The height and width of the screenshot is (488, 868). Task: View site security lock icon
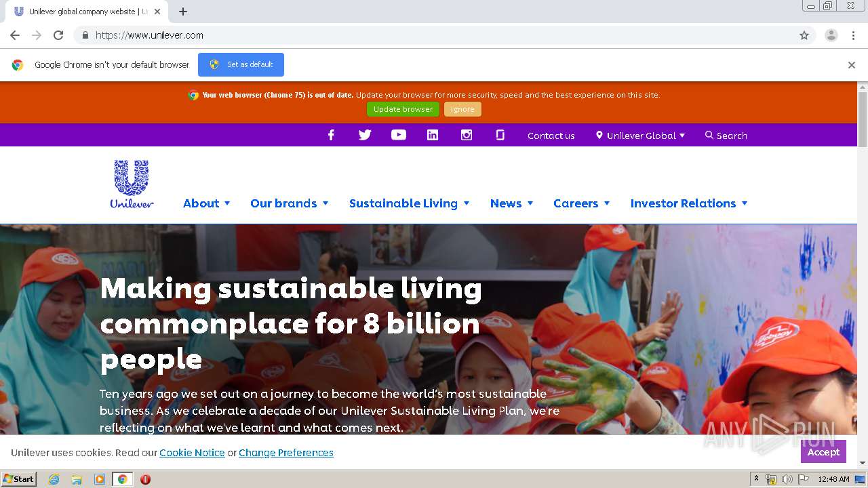tap(85, 35)
